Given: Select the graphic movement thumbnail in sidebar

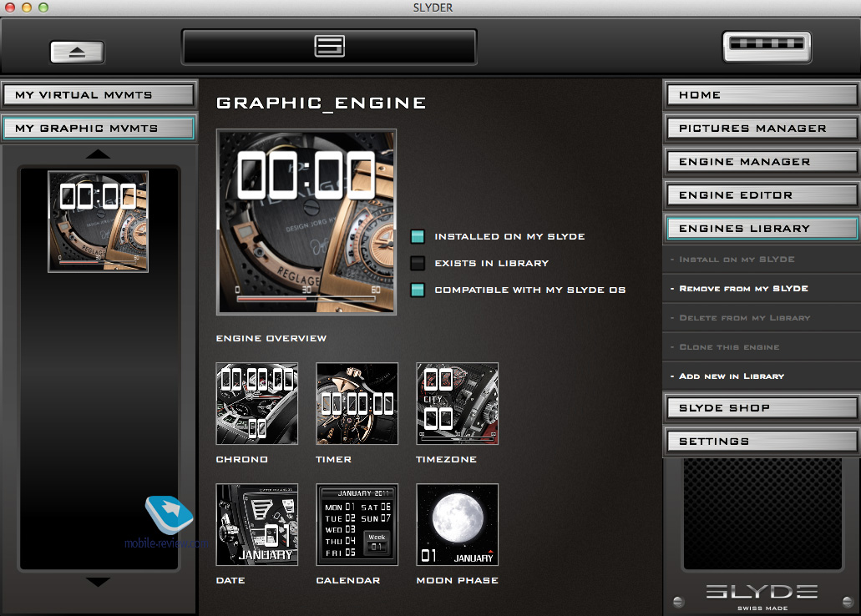Looking at the screenshot, I should point(99,221).
